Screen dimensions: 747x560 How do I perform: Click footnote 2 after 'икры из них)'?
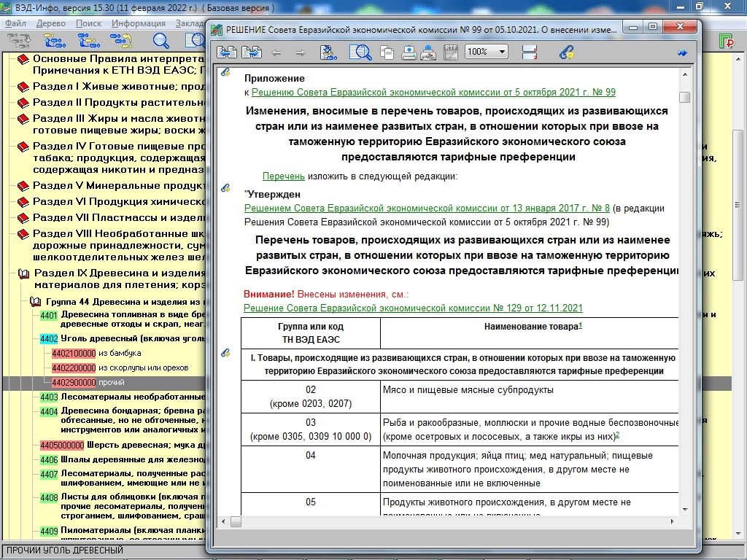pos(617,435)
